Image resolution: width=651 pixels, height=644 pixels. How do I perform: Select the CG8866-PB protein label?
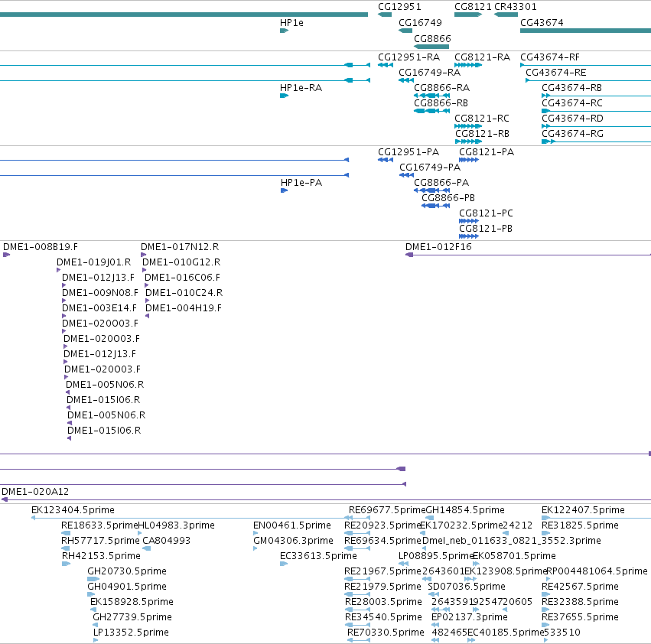point(448,198)
